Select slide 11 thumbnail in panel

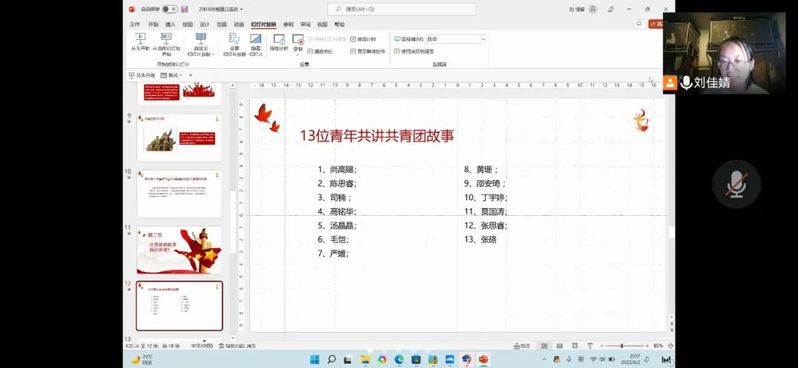(179, 250)
